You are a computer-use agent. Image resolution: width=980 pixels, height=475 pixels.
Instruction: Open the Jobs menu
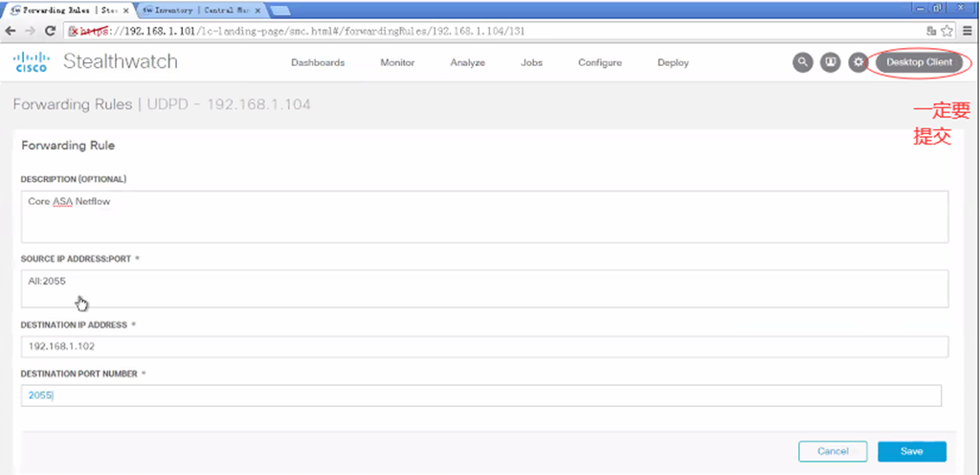(x=532, y=62)
